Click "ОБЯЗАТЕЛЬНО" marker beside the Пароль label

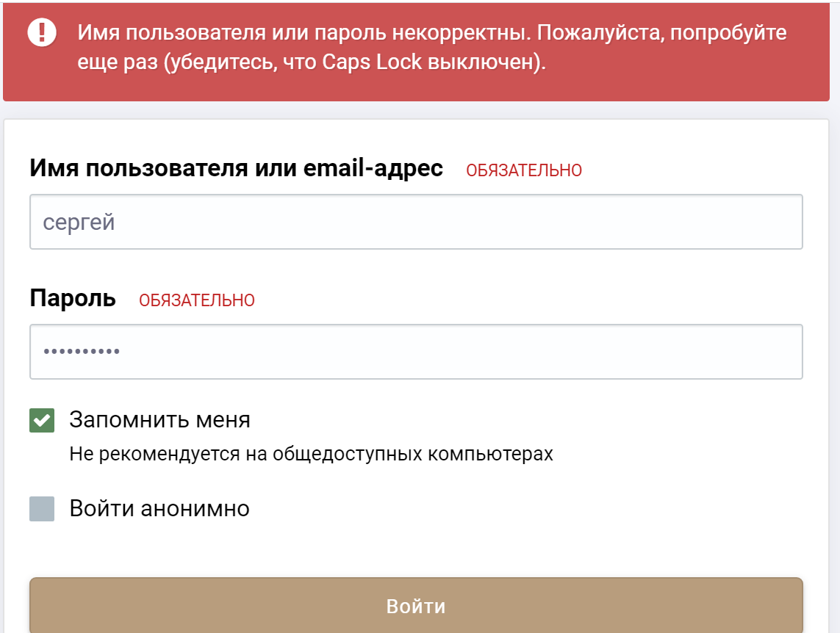(x=197, y=300)
